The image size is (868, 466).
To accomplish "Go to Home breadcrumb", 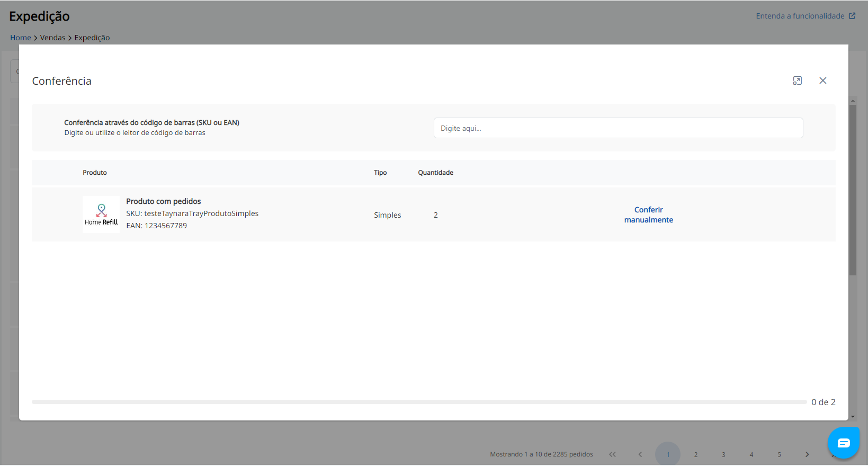I will 21,38.
